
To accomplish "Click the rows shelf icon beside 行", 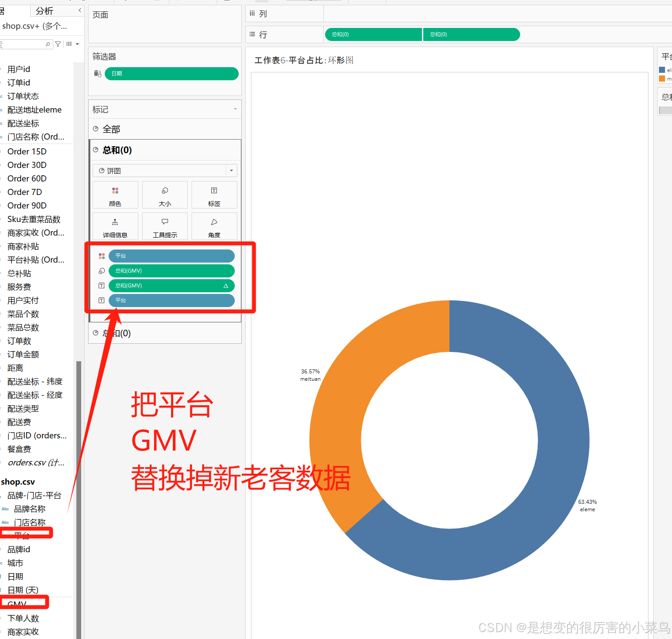I will point(252,34).
